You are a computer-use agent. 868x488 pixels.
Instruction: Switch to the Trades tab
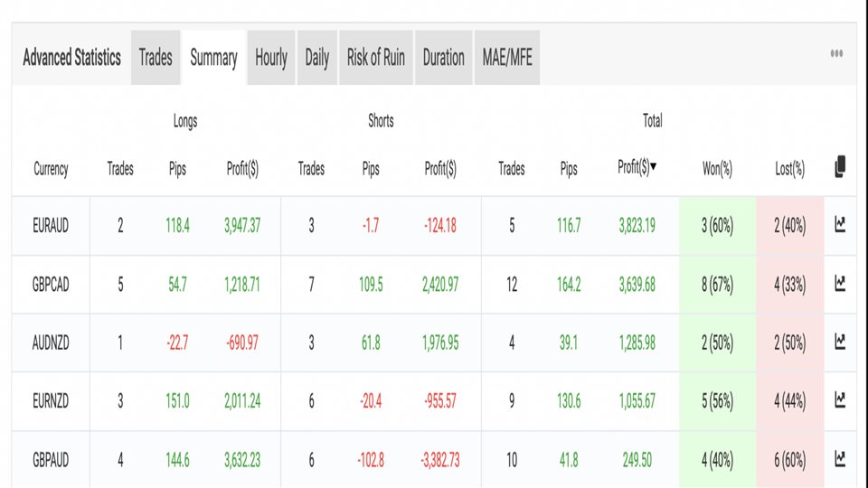[156, 58]
